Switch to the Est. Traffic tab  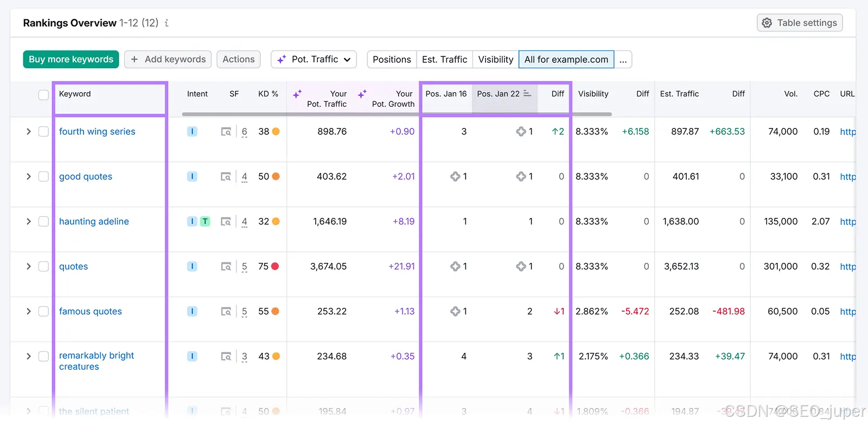click(444, 59)
